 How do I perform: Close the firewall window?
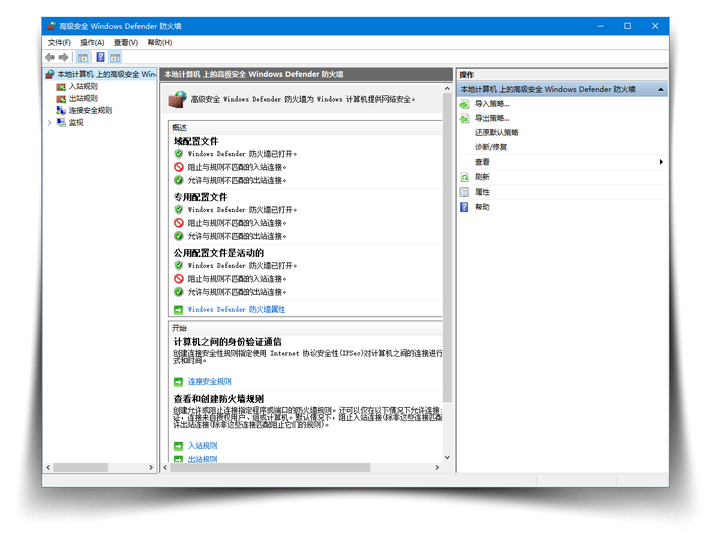click(x=655, y=26)
